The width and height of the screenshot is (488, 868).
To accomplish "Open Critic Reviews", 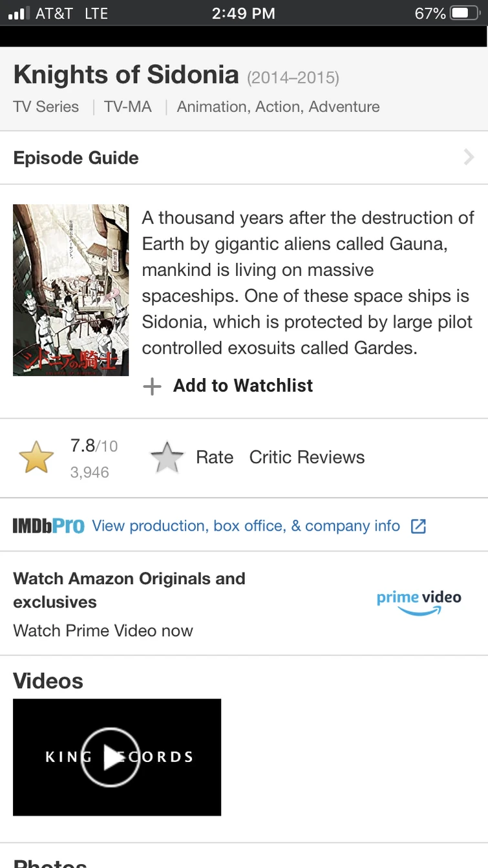I will tap(307, 458).
